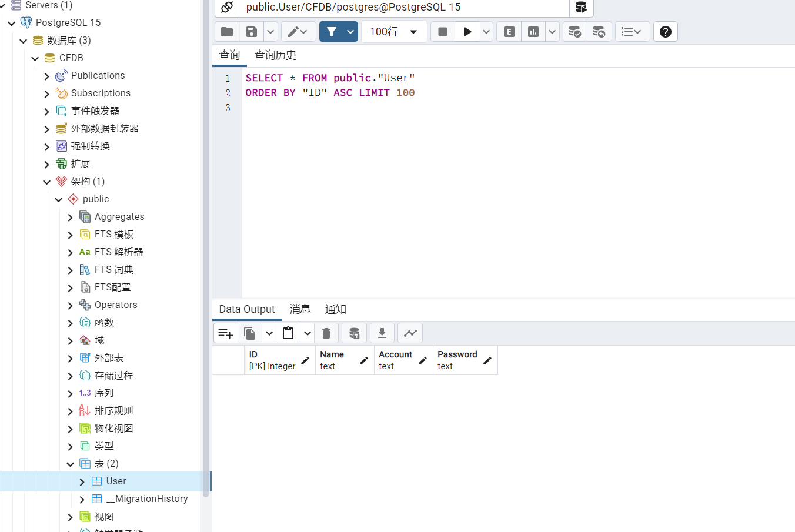
Task: Open the filter options dropdown arrow
Action: (351, 32)
